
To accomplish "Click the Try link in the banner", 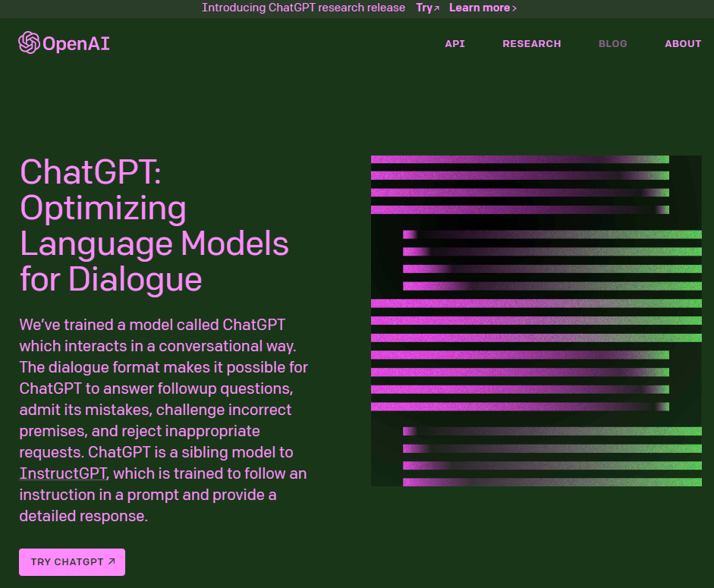I will point(427,8).
